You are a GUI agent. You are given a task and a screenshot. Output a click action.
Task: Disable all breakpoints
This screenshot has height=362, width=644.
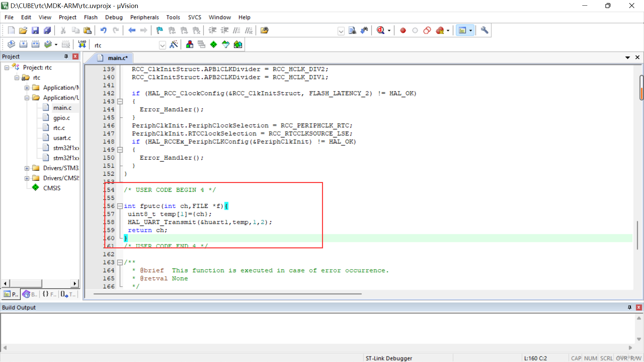[427, 31]
